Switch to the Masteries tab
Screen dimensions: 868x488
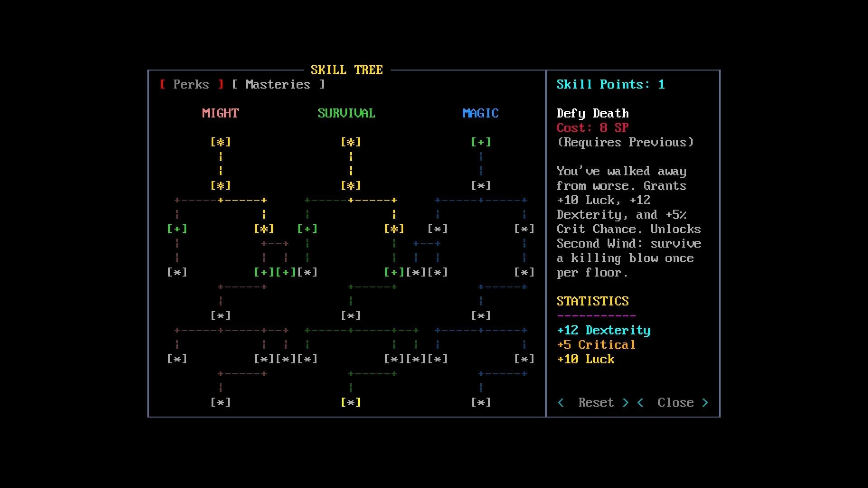click(x=278, y=84)
